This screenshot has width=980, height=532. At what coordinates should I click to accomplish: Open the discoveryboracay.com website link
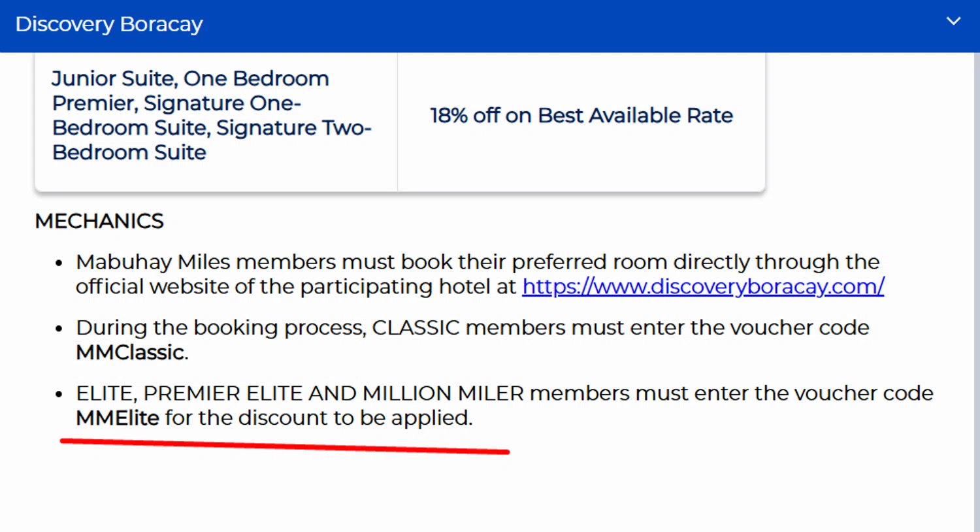(x=703, y=286)
